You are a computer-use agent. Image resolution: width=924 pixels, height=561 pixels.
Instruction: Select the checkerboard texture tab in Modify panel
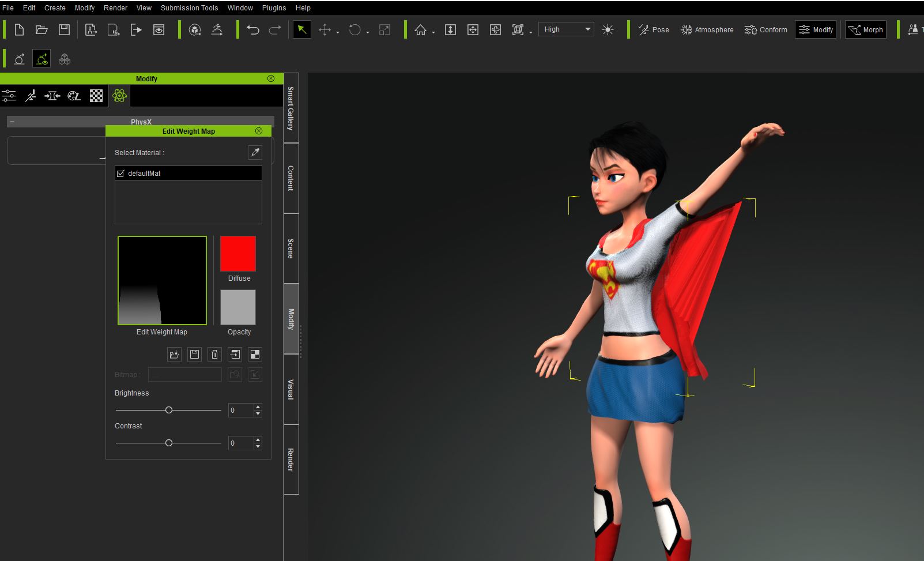point(96,96)
